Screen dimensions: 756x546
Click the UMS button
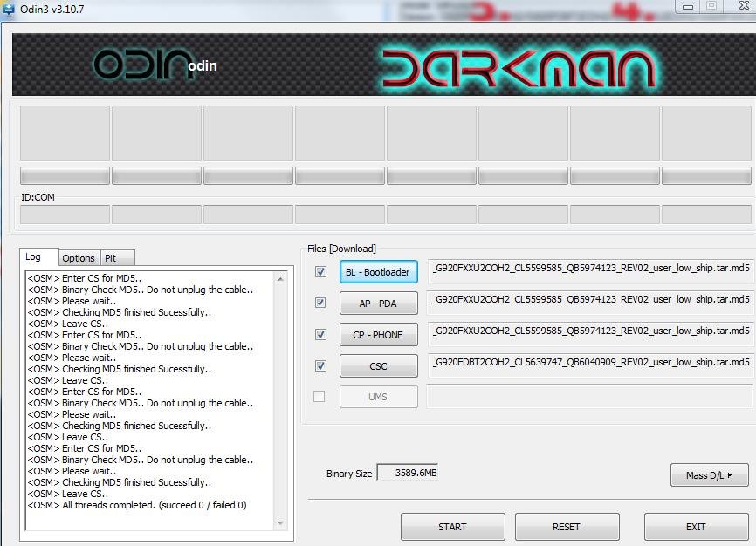tap(379, 397)
